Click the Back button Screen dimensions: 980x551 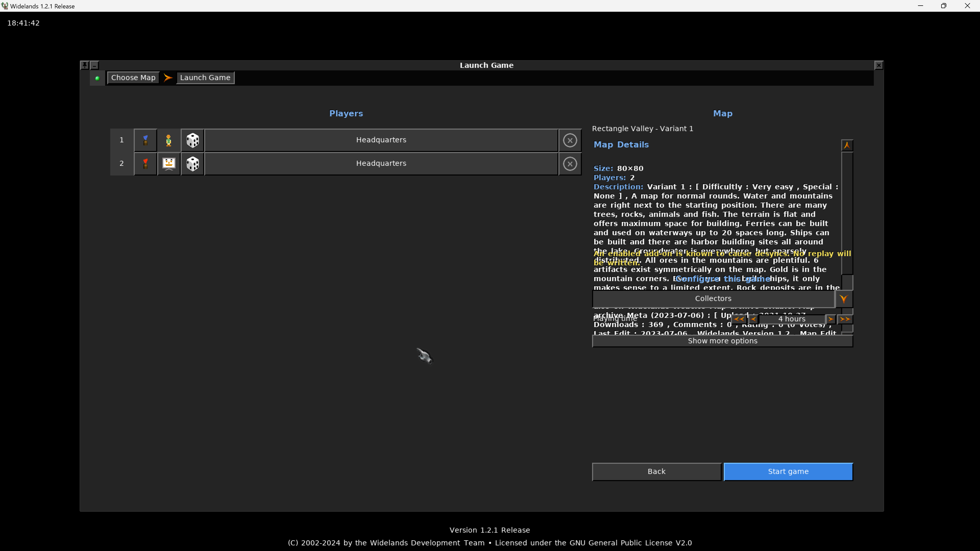pyautogui.click(x=656, y=471)
